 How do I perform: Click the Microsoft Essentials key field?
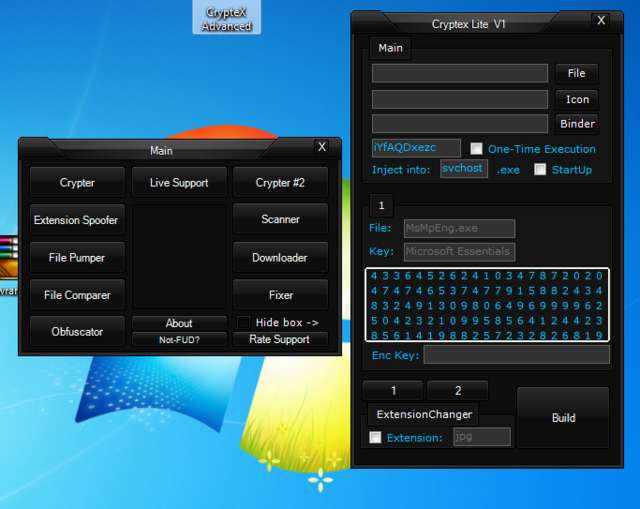click(x=460, y=251)
